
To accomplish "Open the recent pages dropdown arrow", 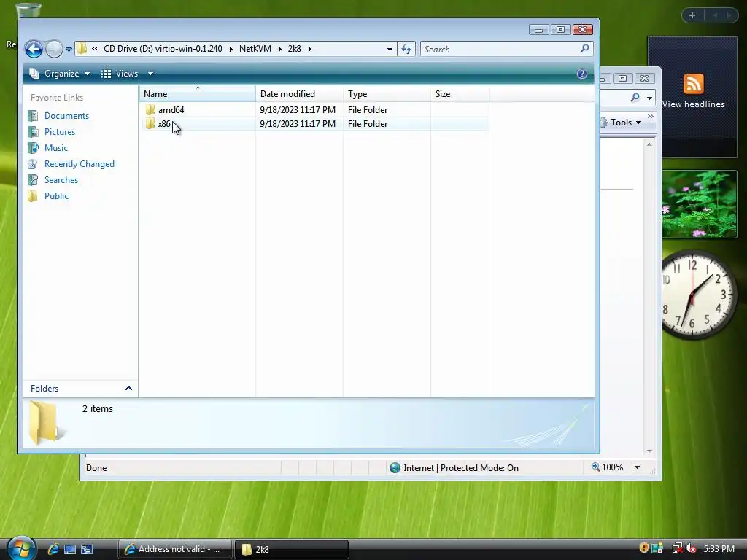I will point(69,49).
